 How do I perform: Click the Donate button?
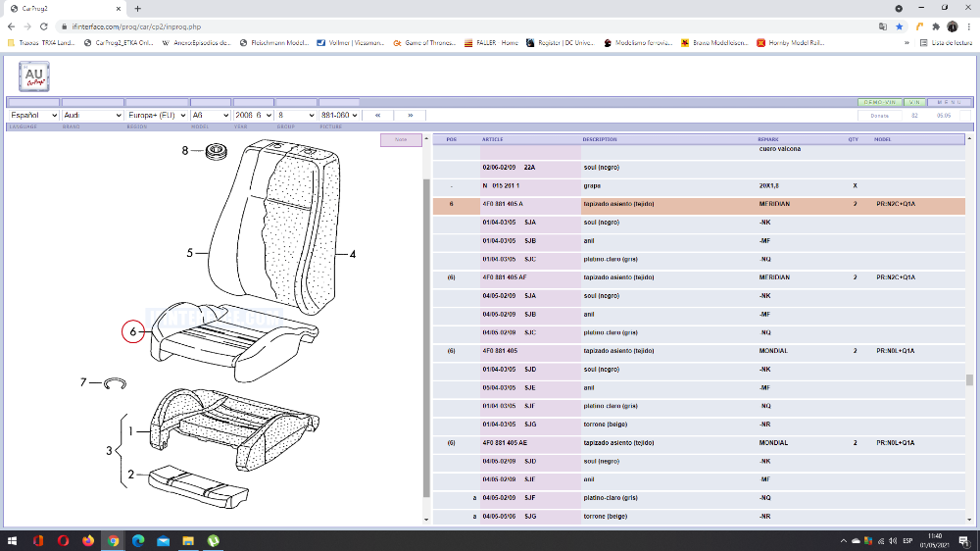point(879,116)
